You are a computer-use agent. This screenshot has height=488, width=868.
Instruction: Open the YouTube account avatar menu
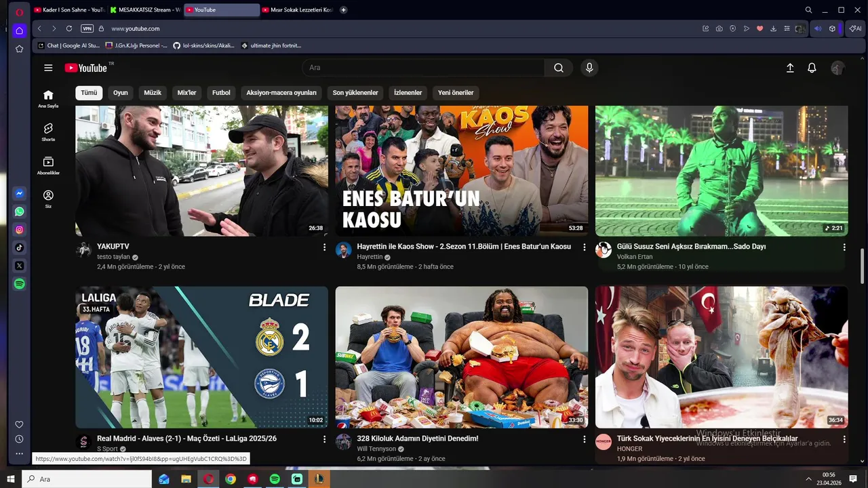837,68
